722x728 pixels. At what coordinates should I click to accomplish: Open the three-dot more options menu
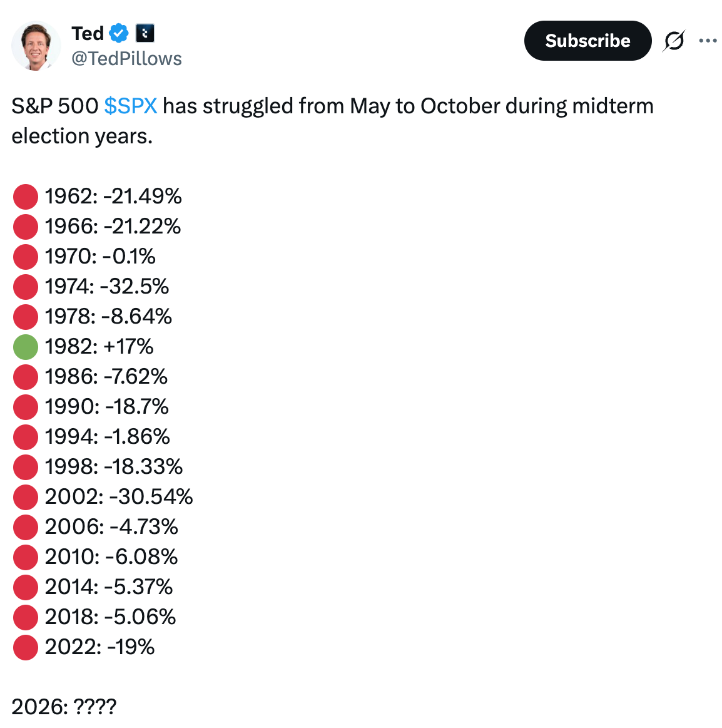coord(708,41)
